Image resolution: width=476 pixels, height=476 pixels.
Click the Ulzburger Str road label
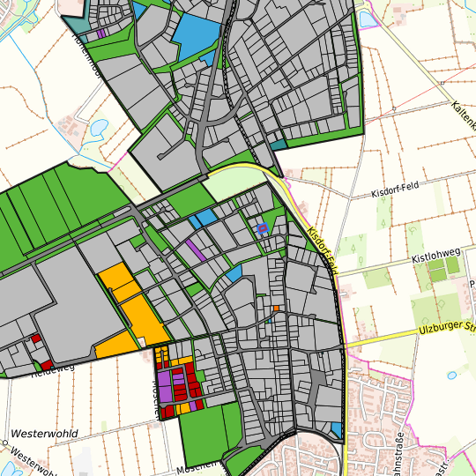pyautogui.click(x=447, y=328)
